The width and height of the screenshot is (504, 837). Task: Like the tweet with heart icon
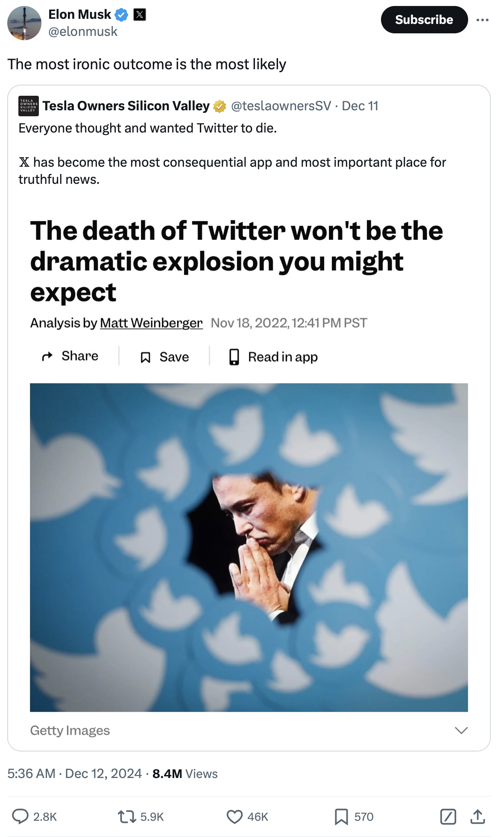[234, 816]
